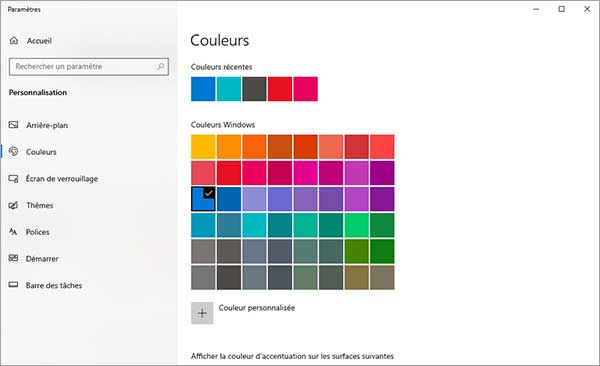Select the selected blue swatch with checkmark

click(x=203, y=199)
